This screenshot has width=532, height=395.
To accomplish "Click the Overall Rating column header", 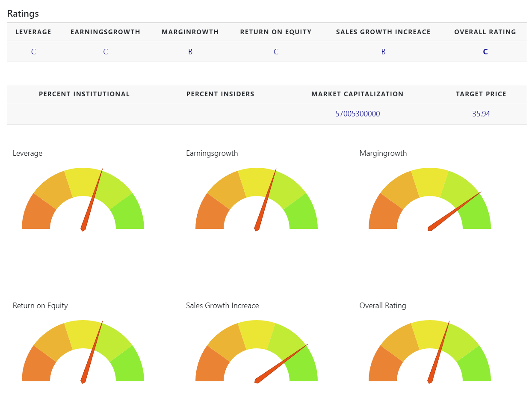I will (x=485, y=32).
